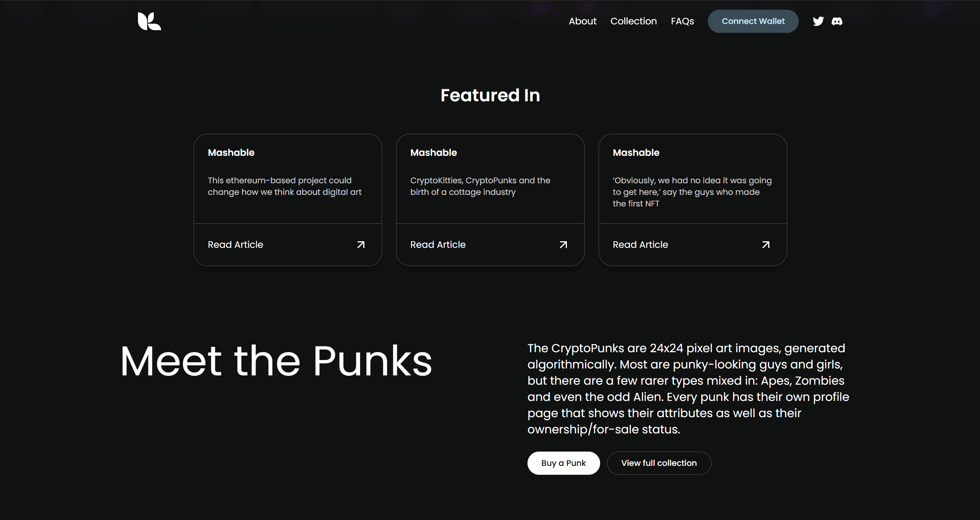
Task: Read Article about ethereum-based digital art project
Action: click(x=235, y=245)
